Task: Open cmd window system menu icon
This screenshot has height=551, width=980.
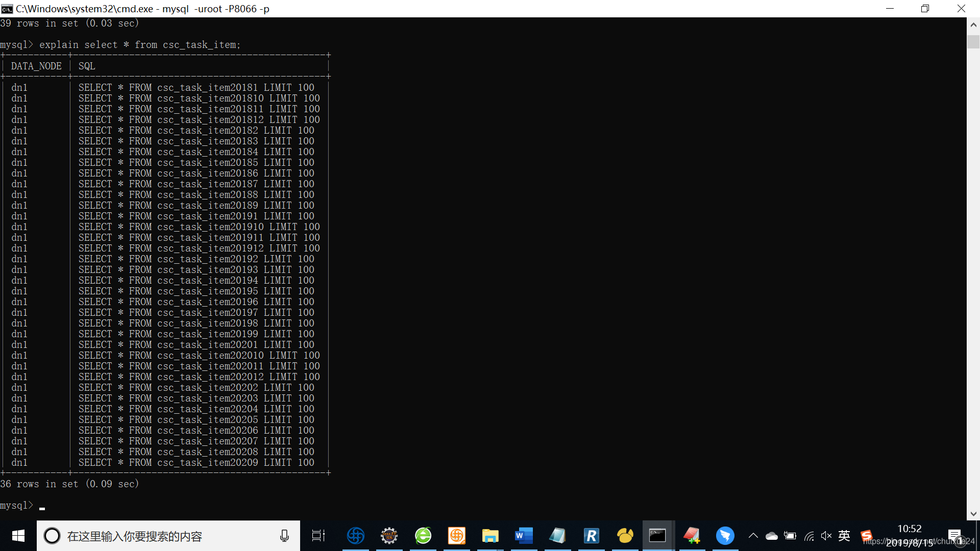Action: click(x=7, y=9)
